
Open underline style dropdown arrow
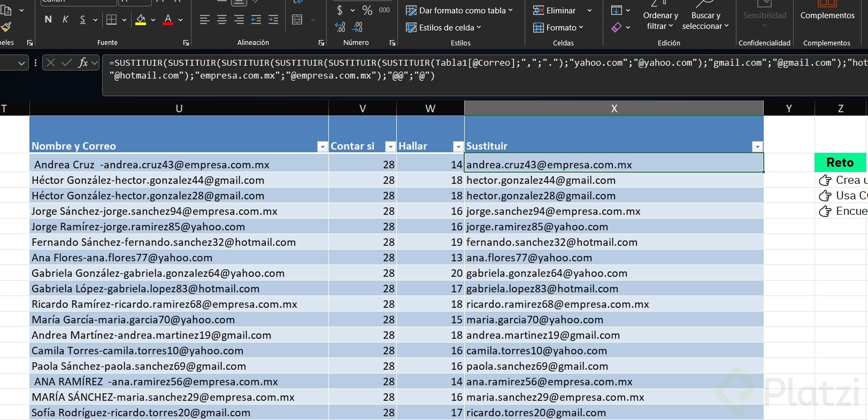[95, 20]
